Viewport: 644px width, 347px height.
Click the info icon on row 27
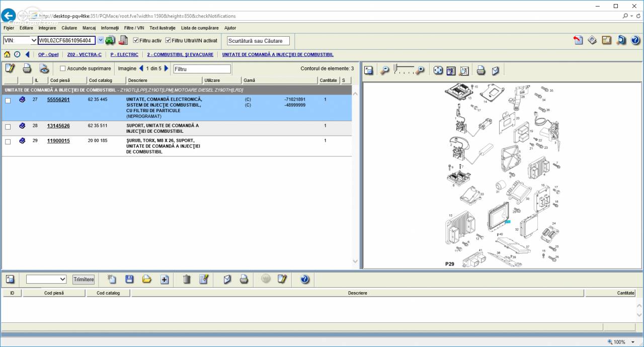[22, 100]
